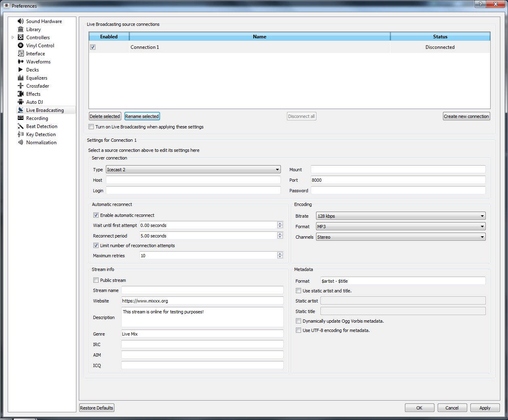This screenshot has width=508, height=420.
Task: Switch to Beat Detection preferences
Action: point(42,126)
